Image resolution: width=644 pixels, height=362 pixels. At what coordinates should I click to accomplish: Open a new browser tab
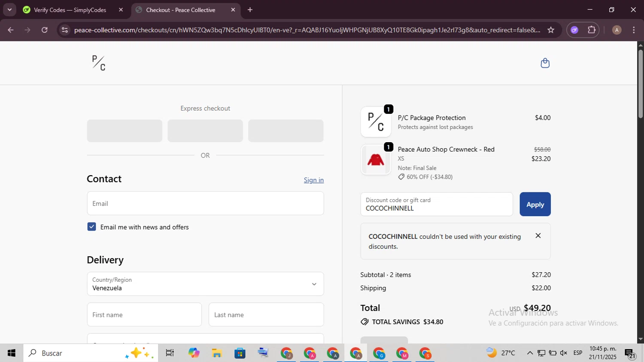250,10
